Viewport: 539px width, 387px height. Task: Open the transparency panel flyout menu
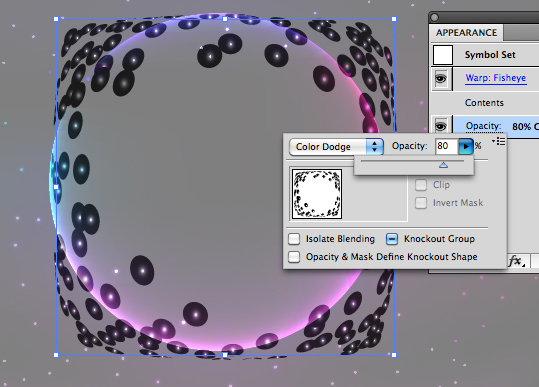point(499,141)
